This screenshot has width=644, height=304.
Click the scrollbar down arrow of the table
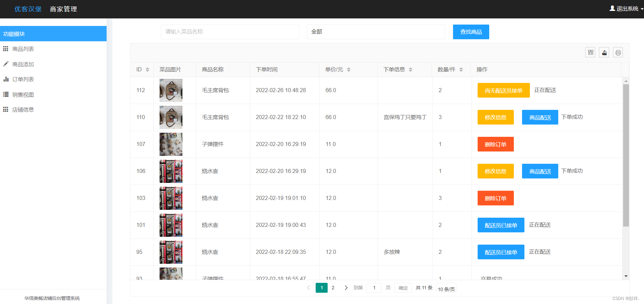(x=626, y=276)
